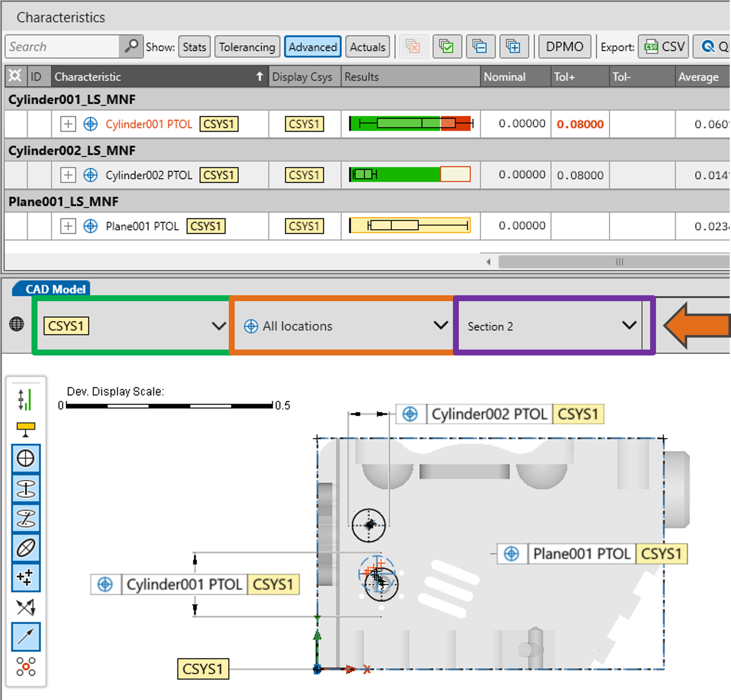
Task: Click the Nominal column header
Action: (515, 77)
